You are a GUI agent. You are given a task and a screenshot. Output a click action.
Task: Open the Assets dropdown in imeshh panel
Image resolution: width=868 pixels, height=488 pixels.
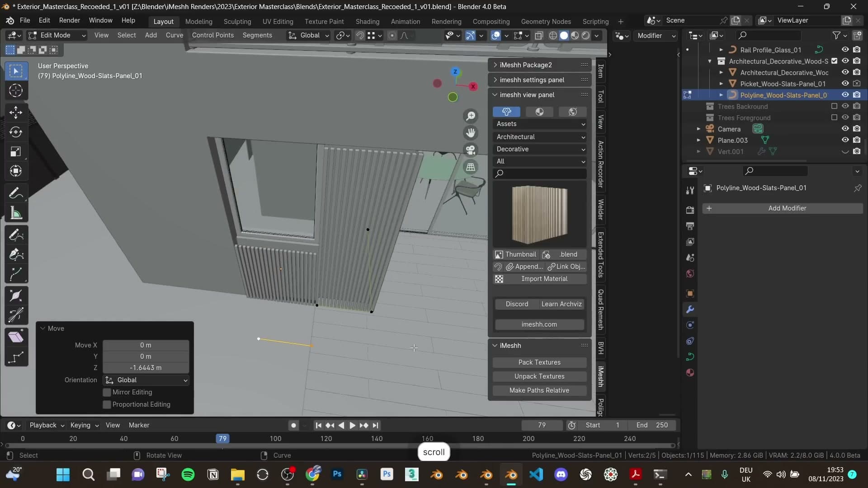(540, 124)
